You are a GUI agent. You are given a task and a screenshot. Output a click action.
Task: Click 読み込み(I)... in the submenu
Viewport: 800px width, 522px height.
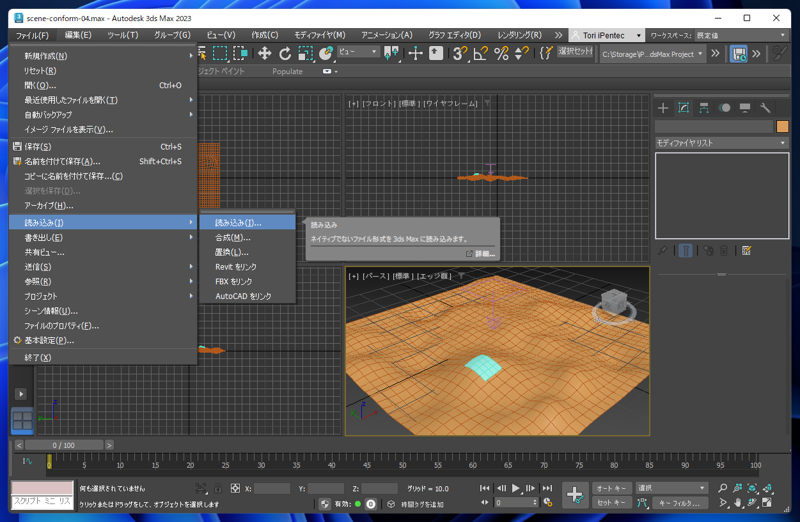[x=247, y=222]
